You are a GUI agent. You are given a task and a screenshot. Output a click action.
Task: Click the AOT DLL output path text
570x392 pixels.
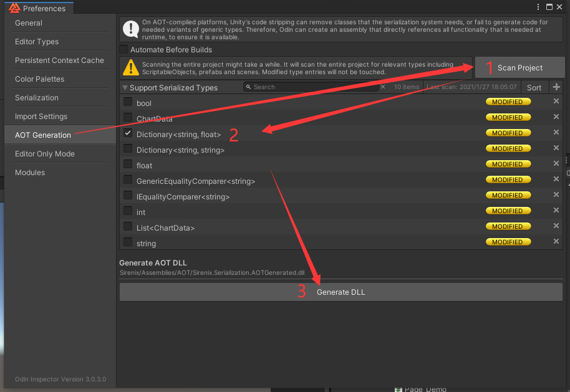212,272
